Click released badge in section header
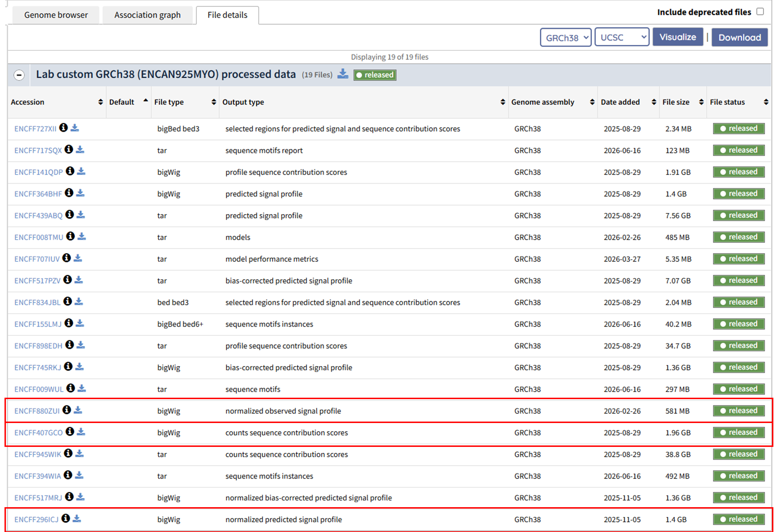Viewport: 780px width, 532px height. click(x=375, y=75)
